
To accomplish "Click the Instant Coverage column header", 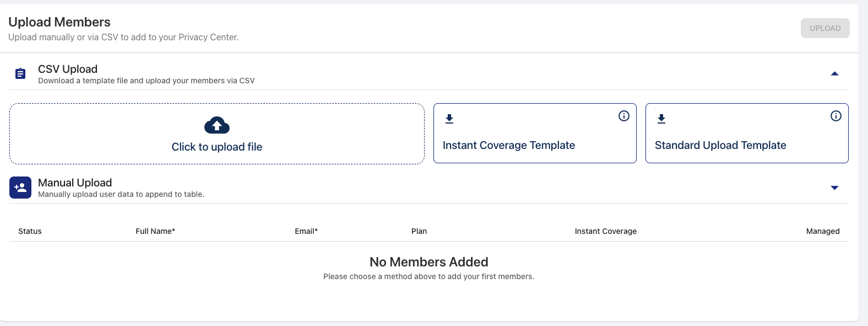I will 606,231.
